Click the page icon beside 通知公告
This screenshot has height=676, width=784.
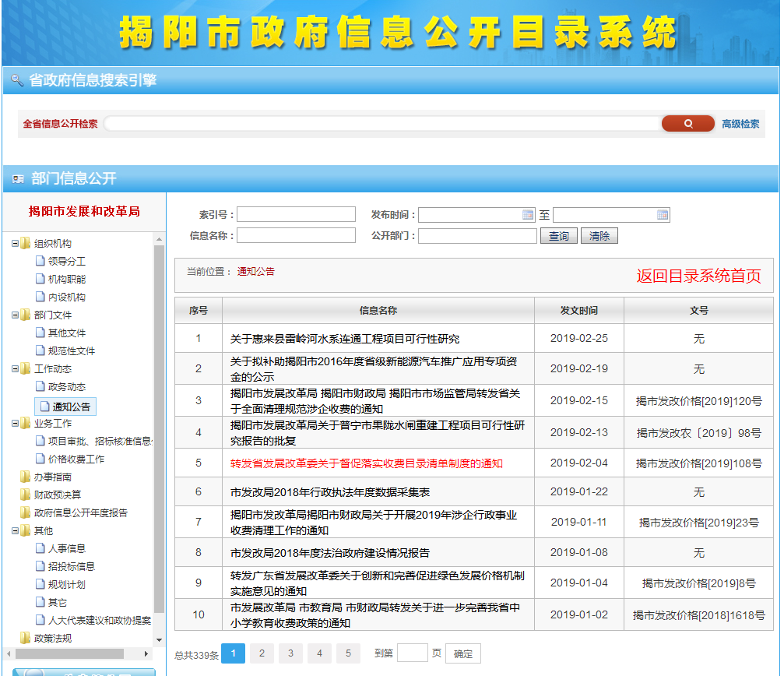(x=45, y=407)
